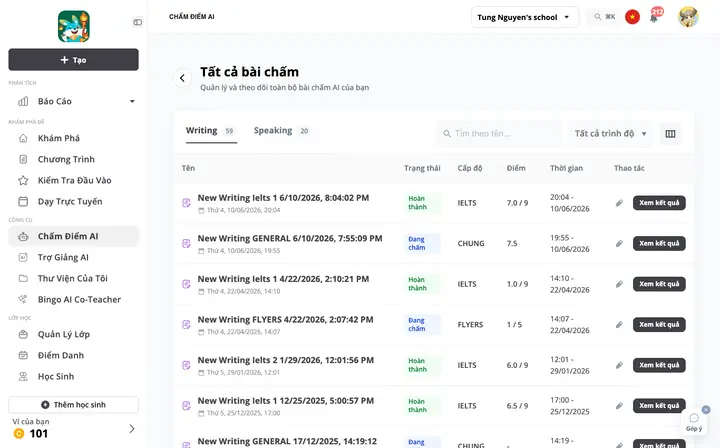Edit the 6/10/2026 8:04:02 PM Ielts row pencil
The height and width of the screenshot is (448, 720).
[x=619, y=203]
